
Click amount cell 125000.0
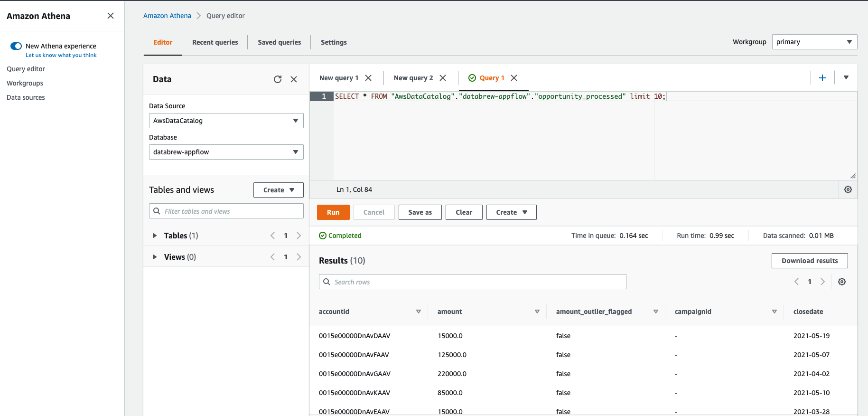click(x=452, y=355)
